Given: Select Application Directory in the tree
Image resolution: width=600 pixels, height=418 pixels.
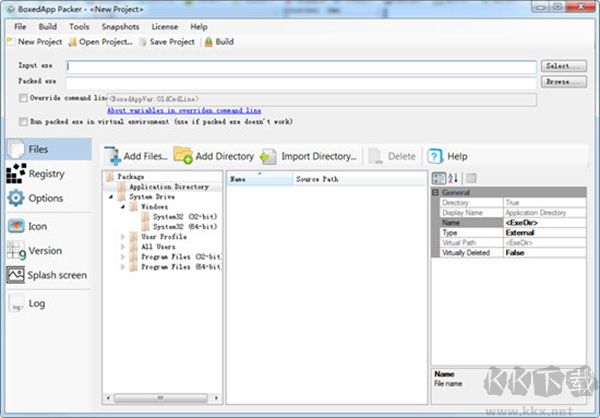Looking at the screenshot, I should click(x=169, y=187).
